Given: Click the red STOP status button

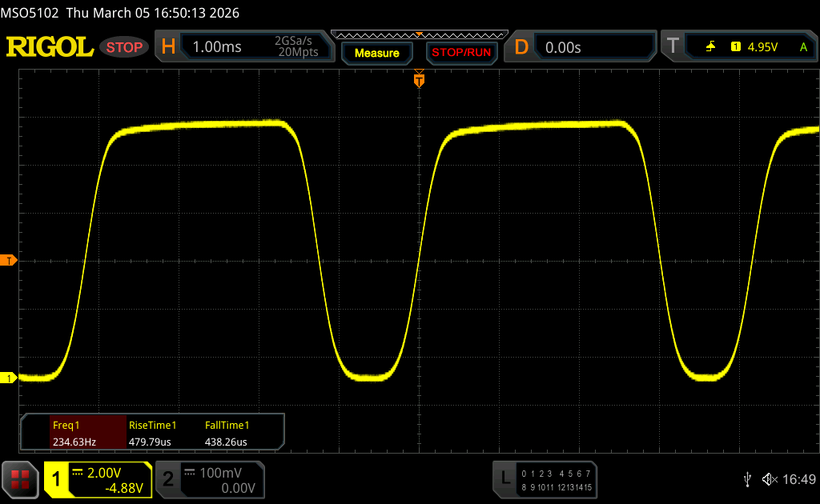Looking at the screenshot, I should click(124, 47).
